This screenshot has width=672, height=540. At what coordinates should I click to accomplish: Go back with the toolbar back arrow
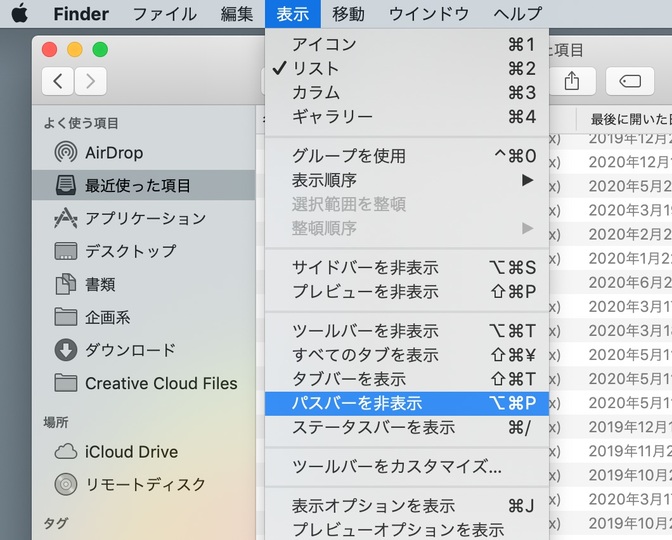(x=58, y=81)
